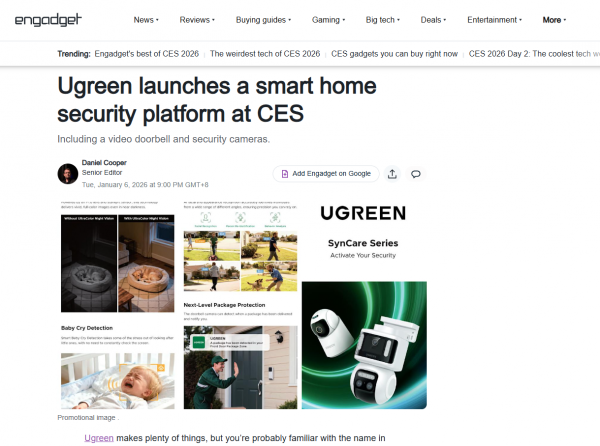Image resolution: width=600 pixels, height=446 pixels.
Task: Open CES 2026 Day 2 trending link
Action: pyautogui.click(x=534, y=54)
